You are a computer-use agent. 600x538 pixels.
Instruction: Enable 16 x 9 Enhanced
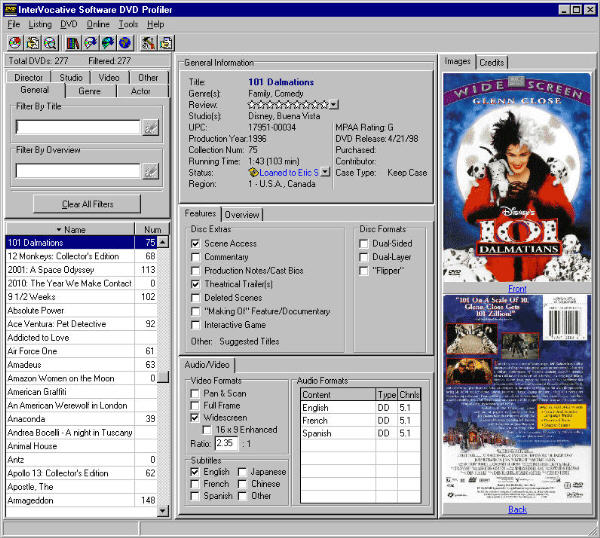[x=207, y=430]
